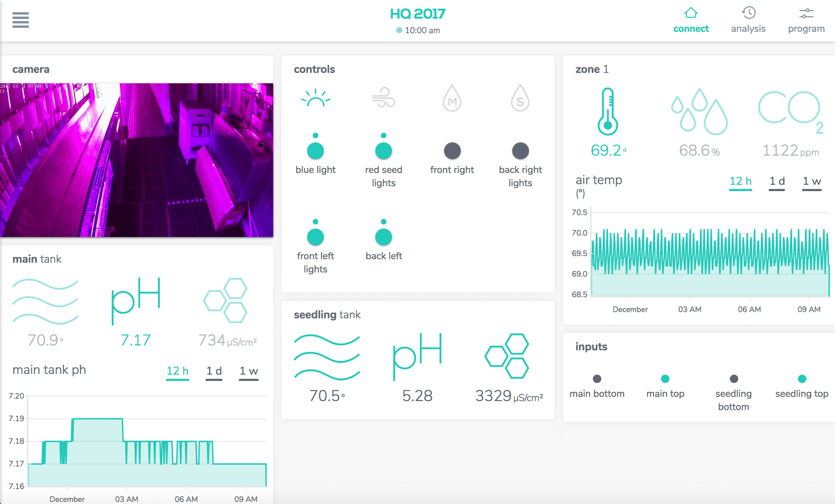Click the M water drop icon
Screen dimensions: 835x504
pyautogui.click(x=452, y=98)
